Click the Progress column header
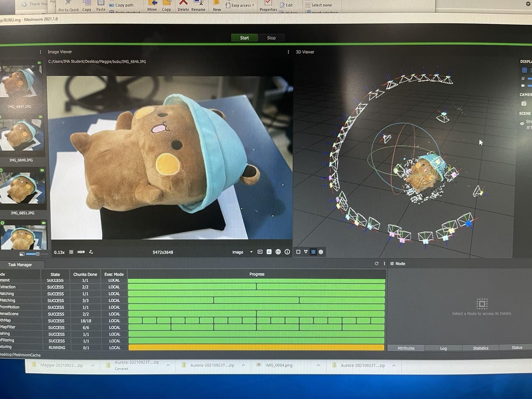 pos(257,274)
